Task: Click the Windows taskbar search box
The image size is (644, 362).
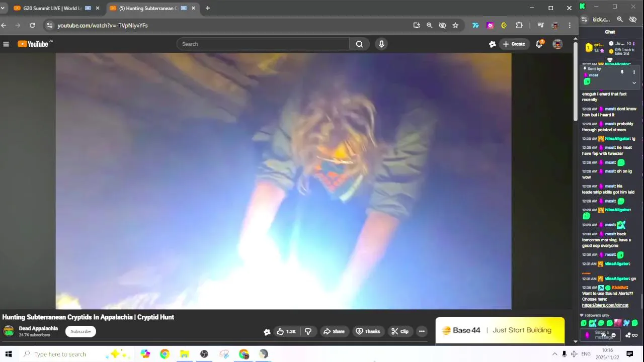Action: point(77,354)
